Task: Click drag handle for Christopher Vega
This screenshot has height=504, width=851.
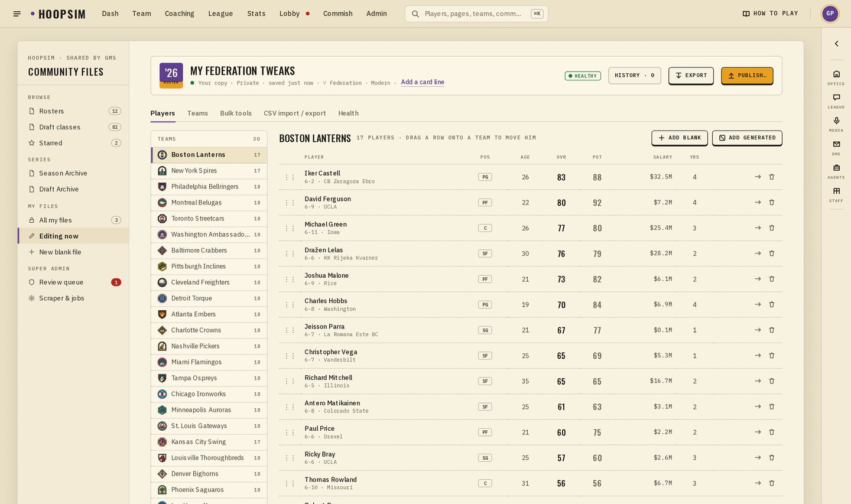Action: point(290,356)
